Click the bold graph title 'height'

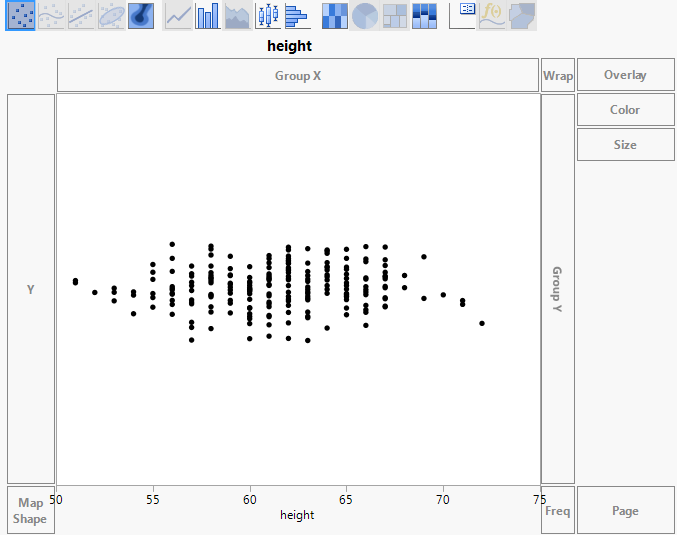tap(289, 46)
